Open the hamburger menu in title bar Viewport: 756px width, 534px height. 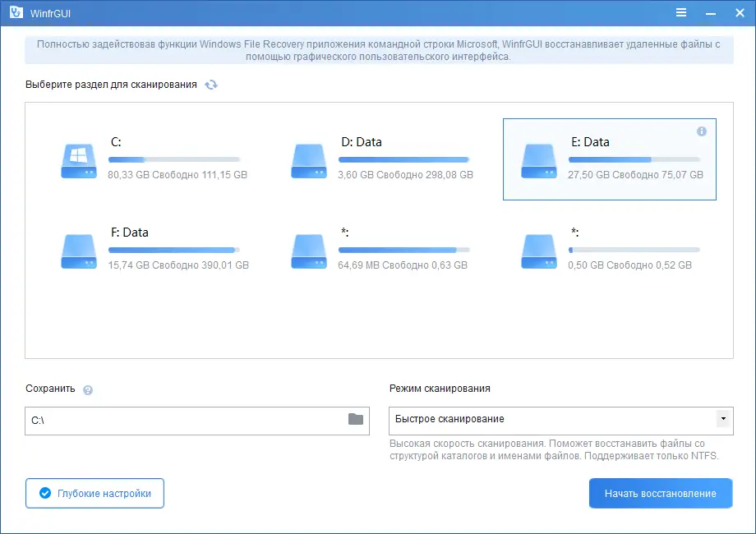680,12
